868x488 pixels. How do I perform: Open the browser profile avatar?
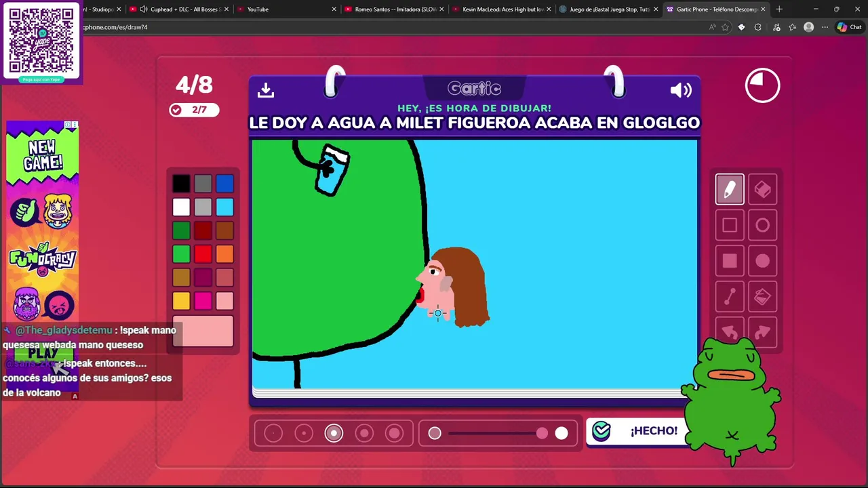coord(808,27)
